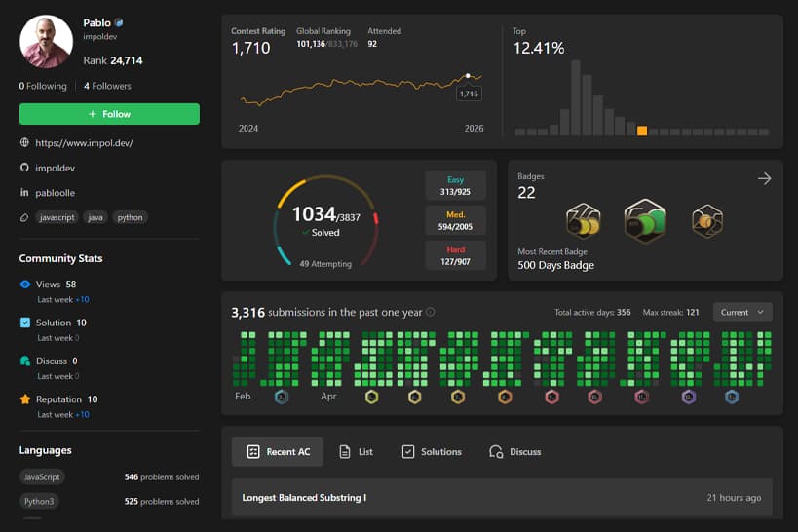Click the info icon beside submissions count

point(431,313)
